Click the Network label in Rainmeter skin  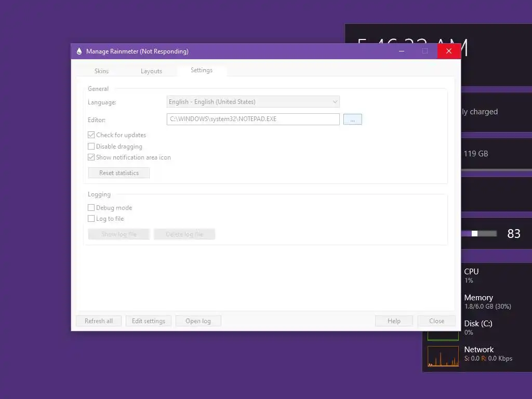click(x=478, y=350)
